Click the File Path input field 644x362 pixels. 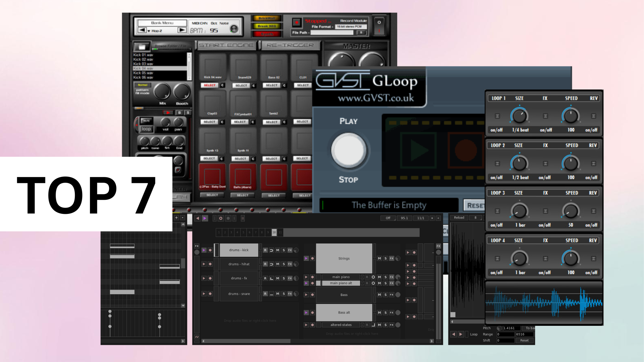point(332,33)
